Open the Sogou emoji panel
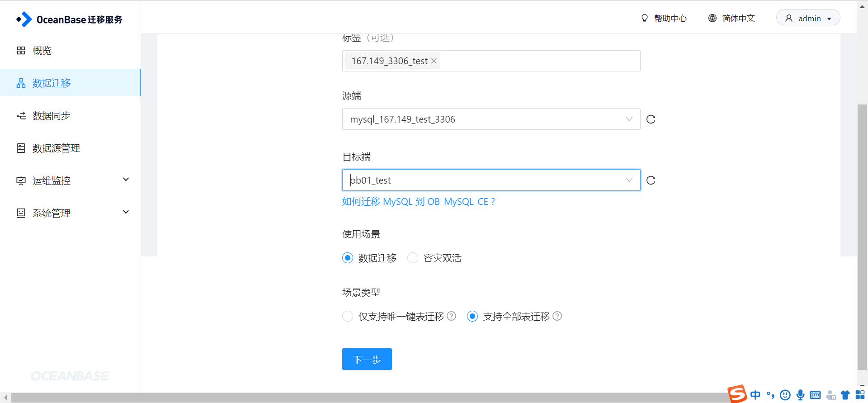This screenshot has height=403, width=868. 785,395
